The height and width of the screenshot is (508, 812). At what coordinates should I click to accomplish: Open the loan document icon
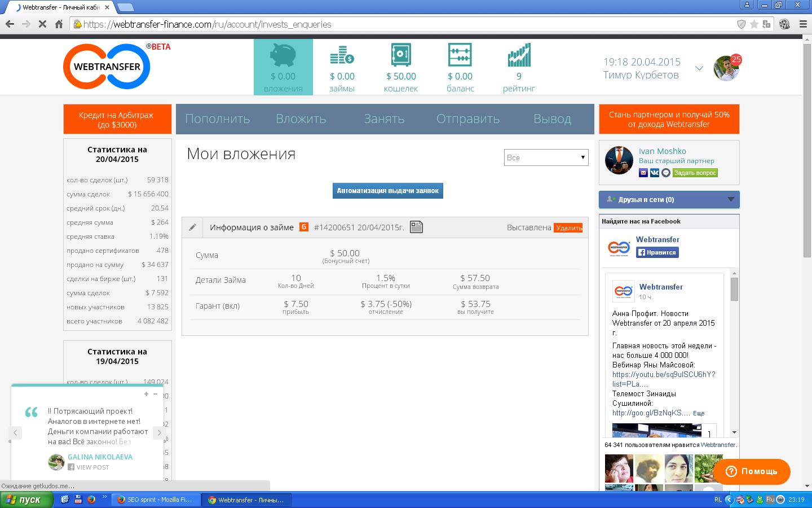(x=416, y=227)
